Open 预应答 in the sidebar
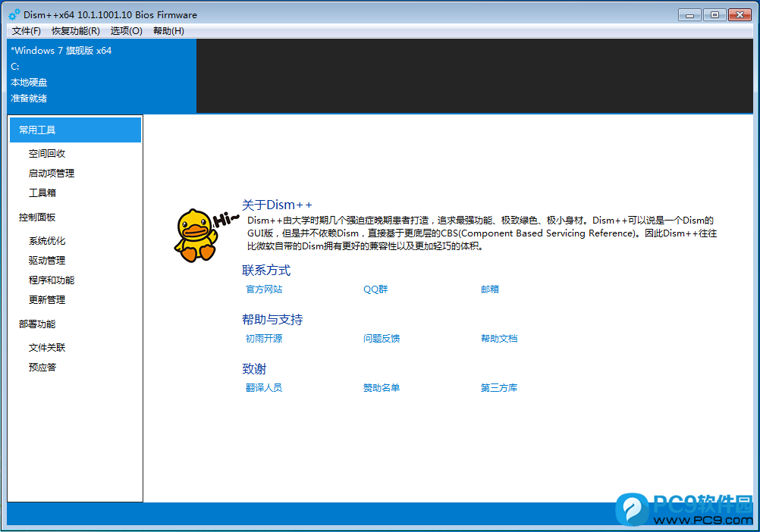Screen dimensions: 760x532 click(x=42, y=368)
